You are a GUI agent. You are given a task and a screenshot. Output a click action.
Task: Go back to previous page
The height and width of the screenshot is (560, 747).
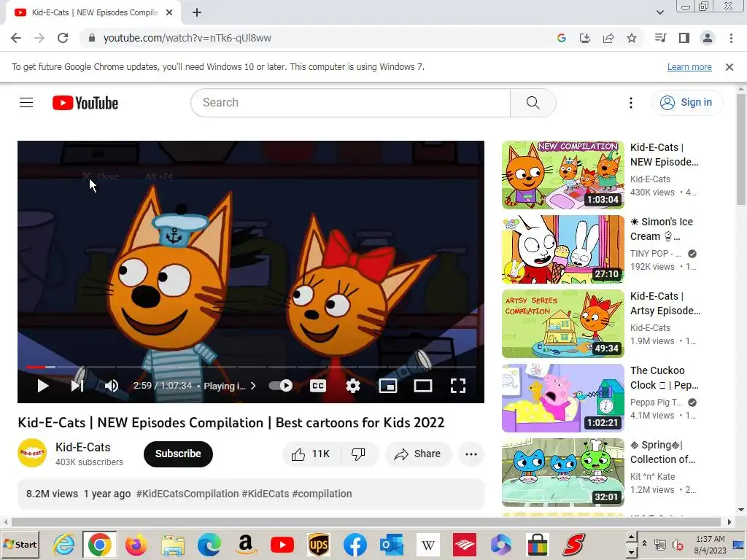[x=16, y=38]
